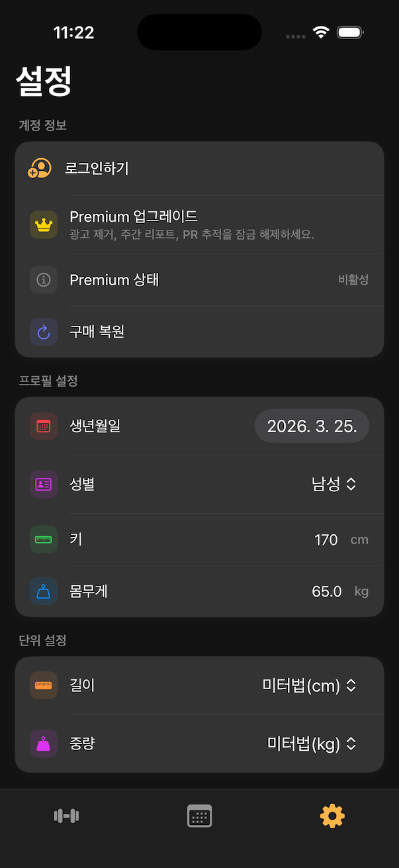Tap the blue body weight scale icon
This screenshot has height=868, width=399.
pyautogui.click(x=44, y=591)
